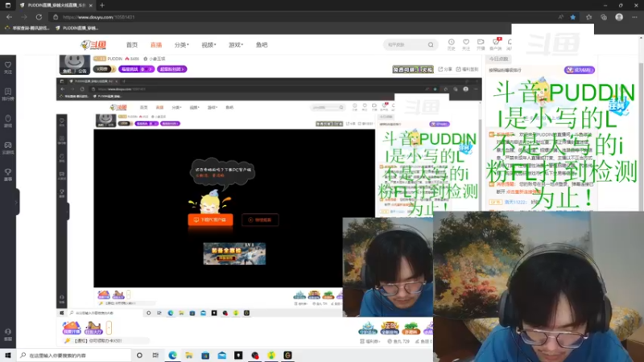644x362 pixels.
Task: Open the 鱼吧 fish bar tab
Action: (262, 45)
